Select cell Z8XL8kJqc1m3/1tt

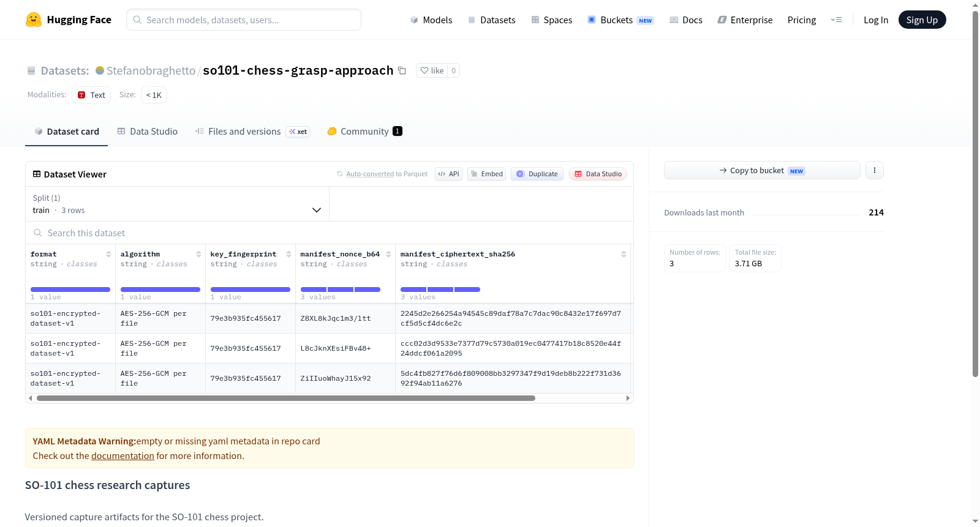click(345, 318)
